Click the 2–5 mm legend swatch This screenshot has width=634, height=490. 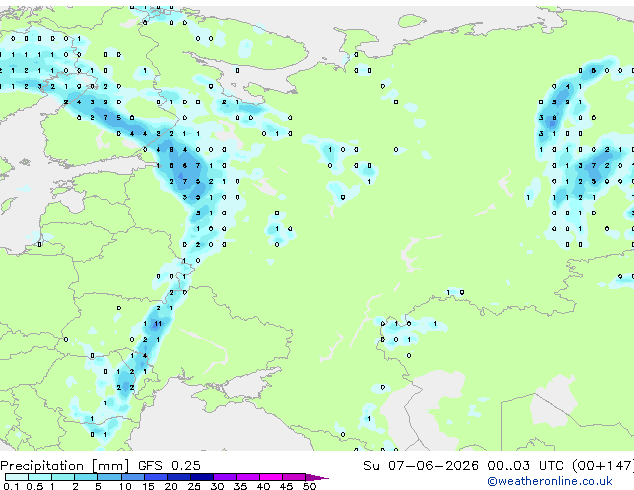[86, 477]
